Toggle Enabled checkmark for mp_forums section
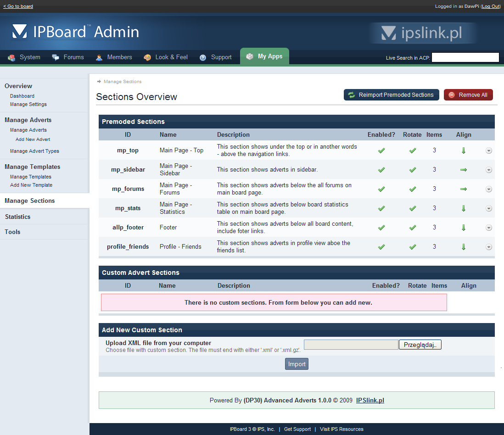 (381, 189)
